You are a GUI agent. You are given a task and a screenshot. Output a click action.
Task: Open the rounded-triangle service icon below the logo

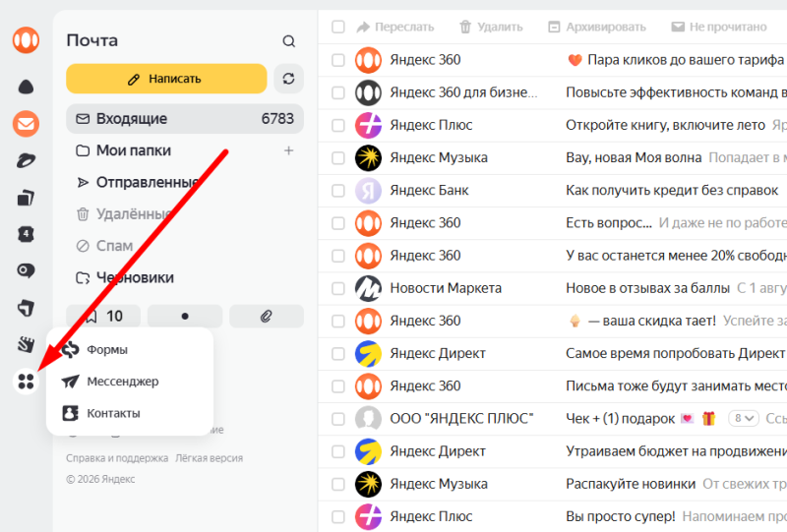(27, 87)
